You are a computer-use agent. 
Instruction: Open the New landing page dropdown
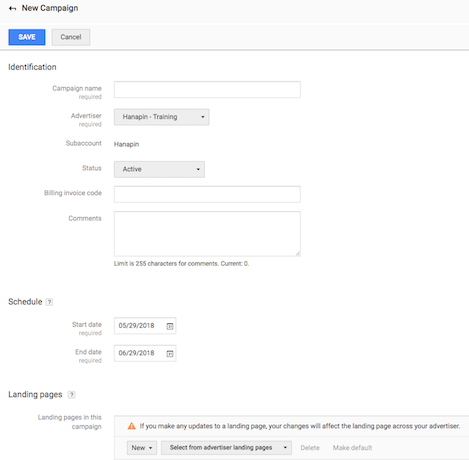pos(142,448)
